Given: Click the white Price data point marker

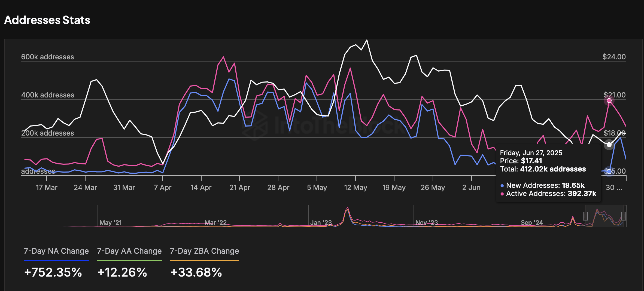Looking at the screenshot, I should pyautogui.click(x=609, y=145).
